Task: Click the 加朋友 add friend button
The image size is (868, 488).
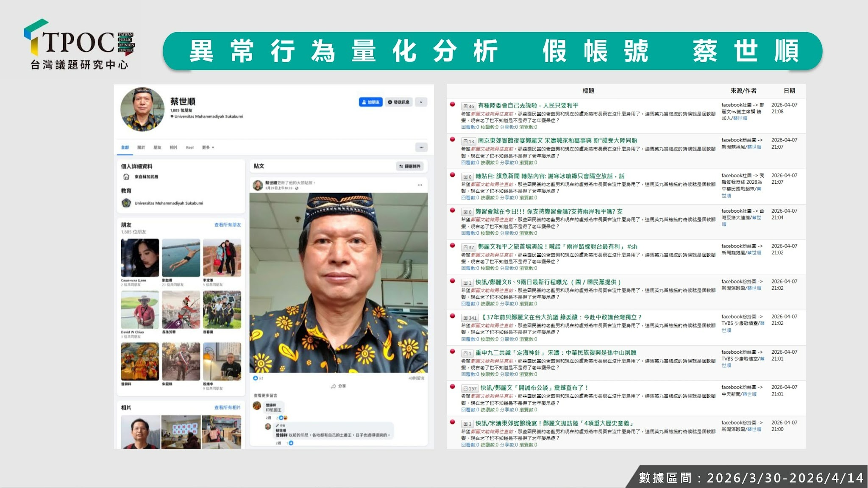Action: click(x=370, y=102)
